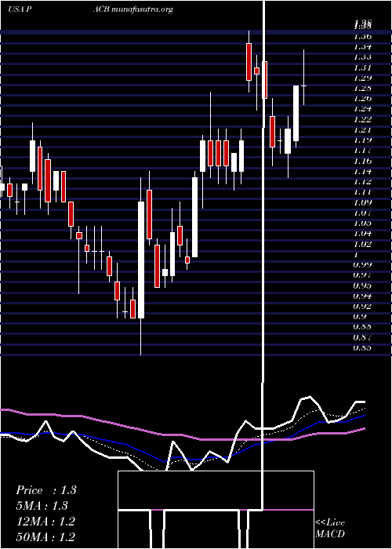This screenshot has height=549, width=392.
Task: Click the 1.12 price axis label
Action: (362, 181)
